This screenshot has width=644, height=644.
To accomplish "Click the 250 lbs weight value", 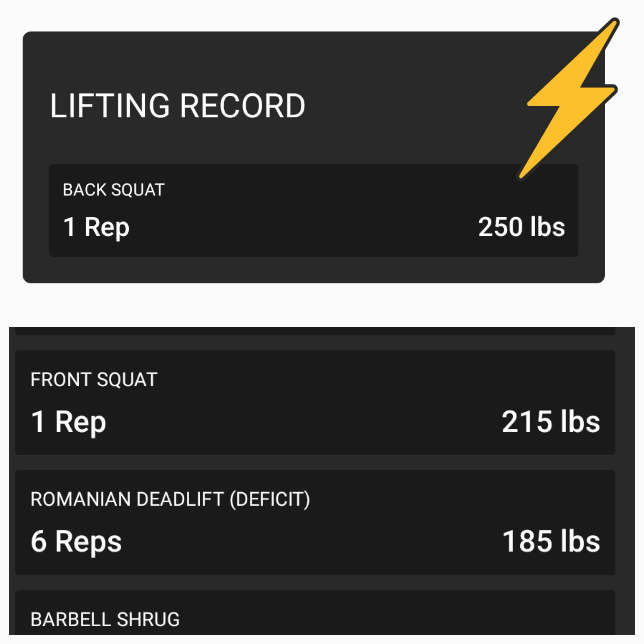I will tap(521, 227).
